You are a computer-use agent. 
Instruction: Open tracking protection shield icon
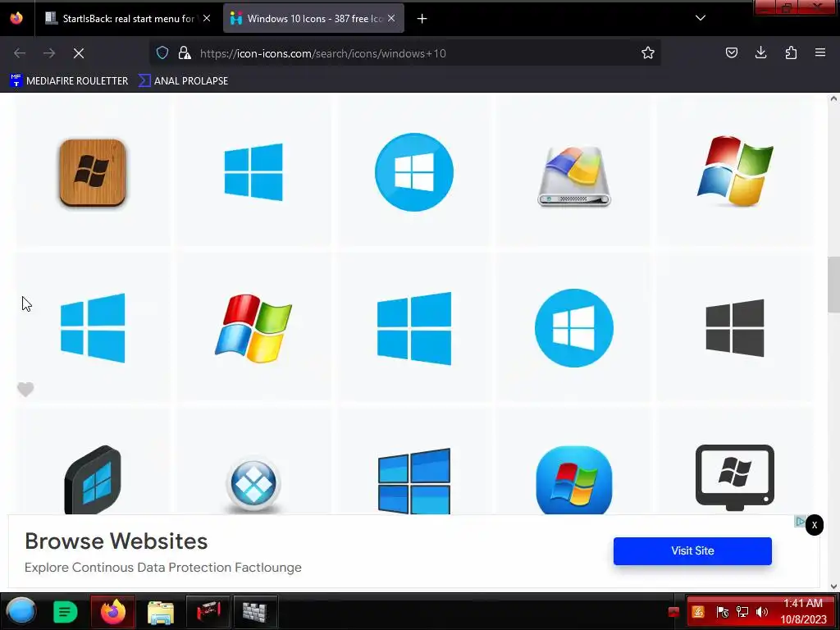(162, 52)
